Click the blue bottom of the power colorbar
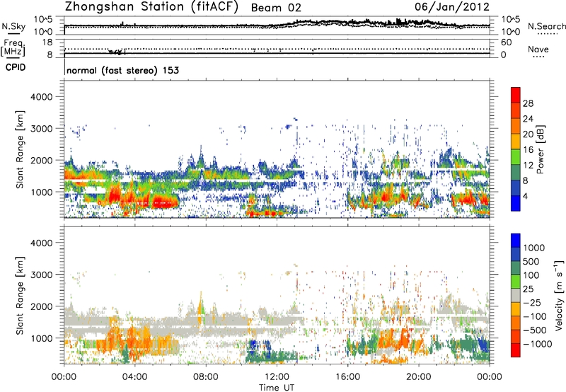The image size is (566, 392). (516, 203)
